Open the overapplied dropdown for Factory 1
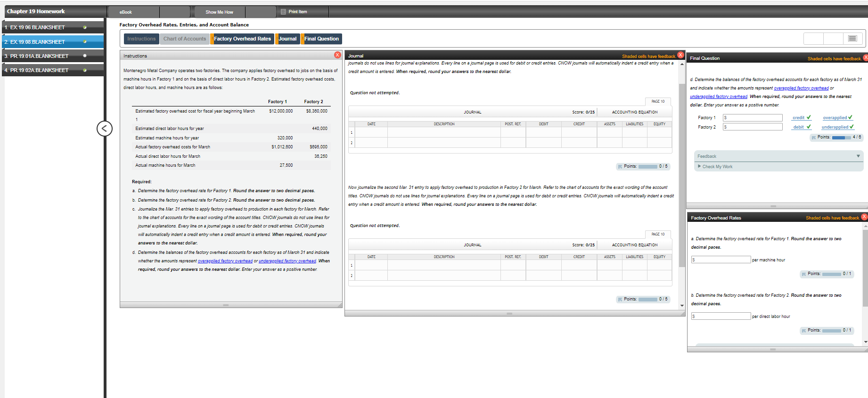Screen dimensions: 868x398 (x=838, y=118)
